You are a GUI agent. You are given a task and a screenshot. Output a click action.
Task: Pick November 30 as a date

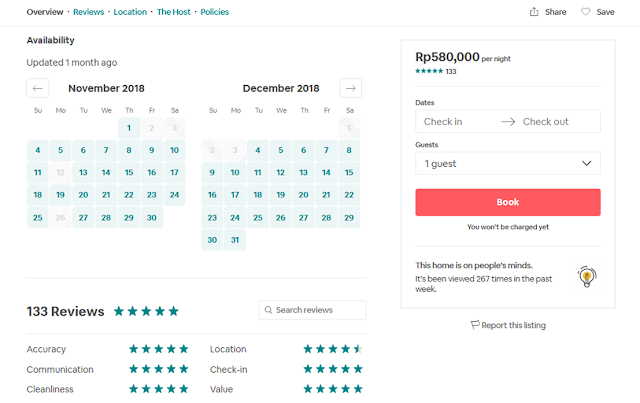pyautogui.click(x=152, y=218)
